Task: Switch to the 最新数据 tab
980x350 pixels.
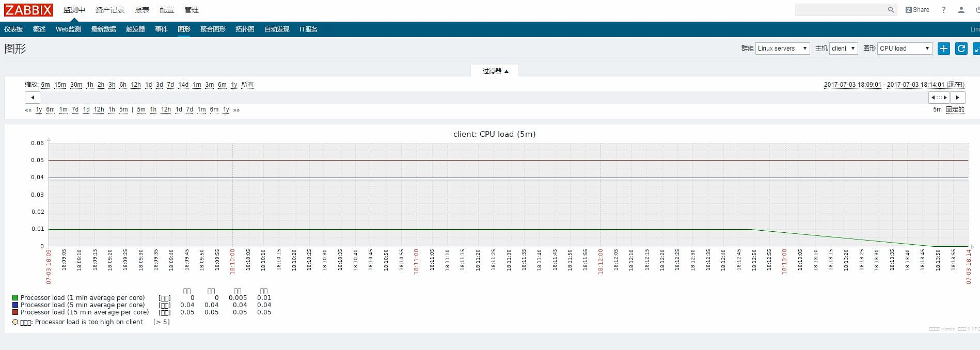Action: 103,29
